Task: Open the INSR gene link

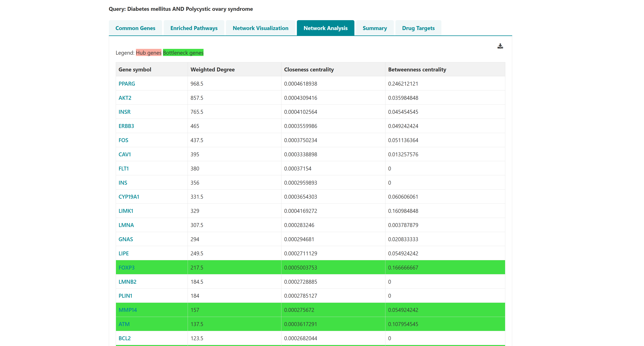Action: 124,112
